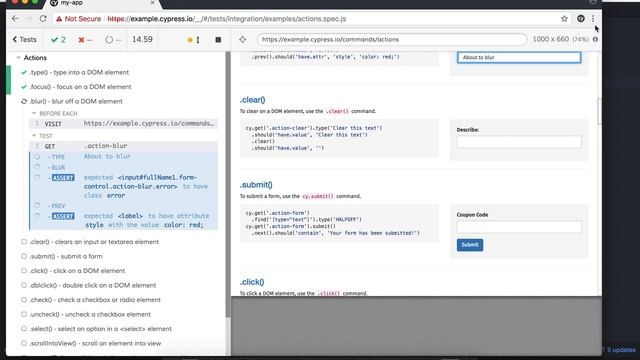
Task: Open the Chrome three-dot menu
Action: coord(593,19)
